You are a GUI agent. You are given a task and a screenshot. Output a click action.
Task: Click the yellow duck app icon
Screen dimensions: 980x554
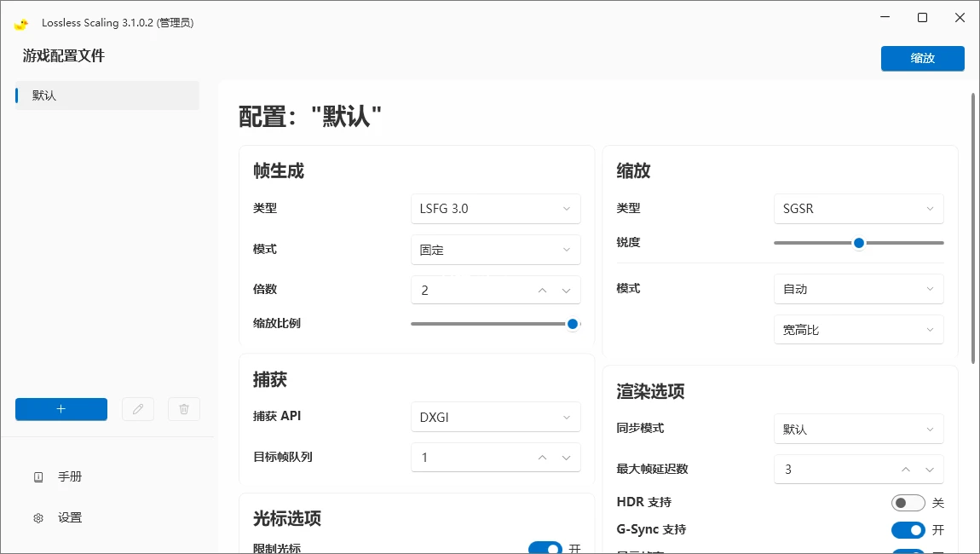click(21, 24)
